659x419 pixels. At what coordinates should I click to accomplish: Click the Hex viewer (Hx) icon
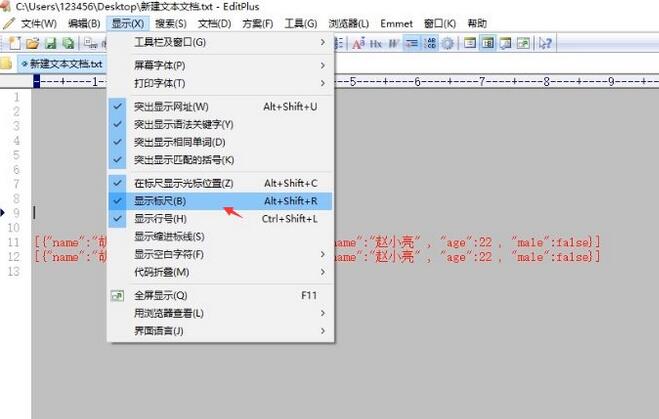tap(376, 43)
